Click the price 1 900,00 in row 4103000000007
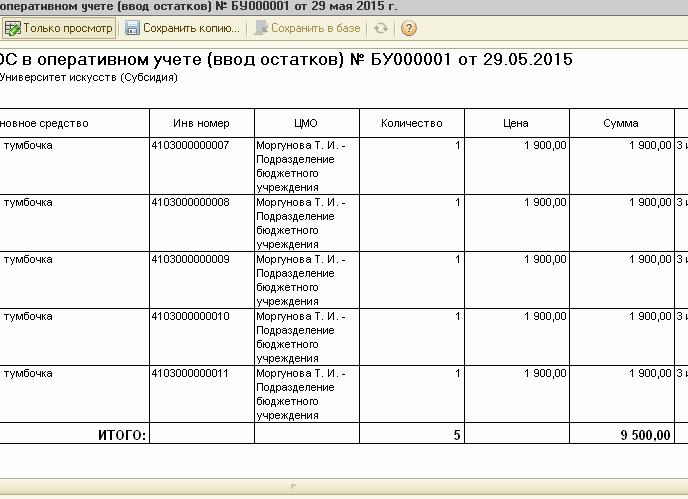Screen dimensions: 688x499 (x=545, y=145)
